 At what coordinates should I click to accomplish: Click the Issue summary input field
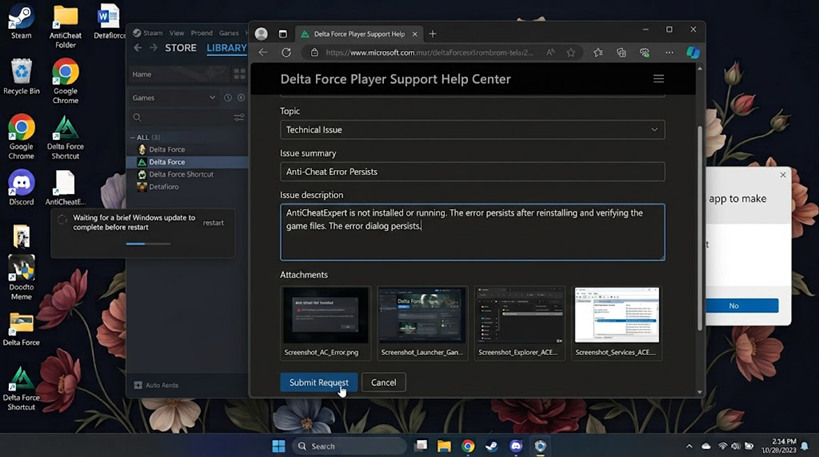473,171
